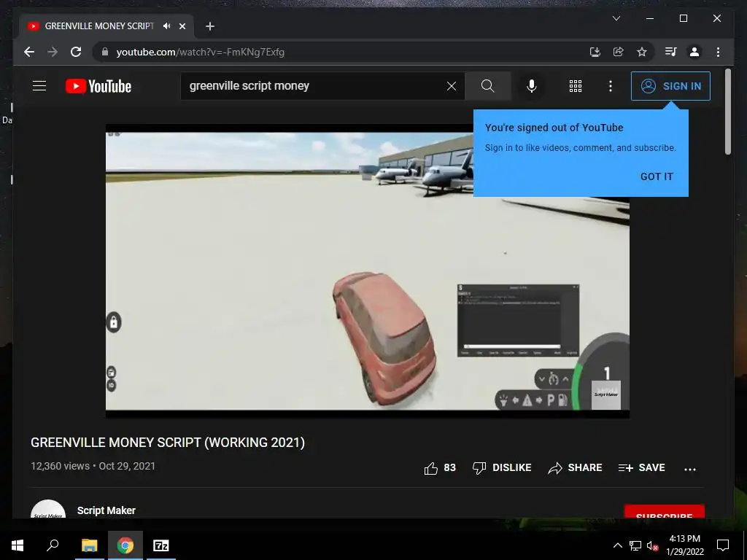The image size is (747, 560).
Task: Save the video to playlist
Action: pyautogui.click(x=641, y=468)
